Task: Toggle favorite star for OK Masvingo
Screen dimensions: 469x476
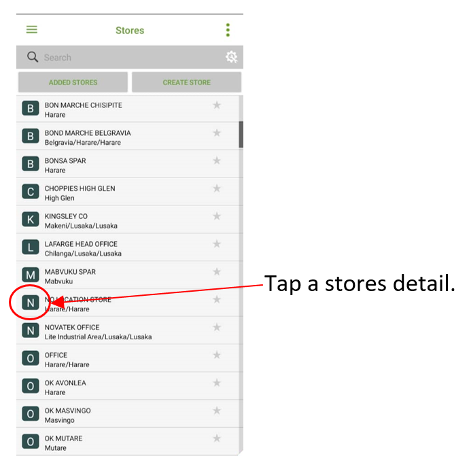Action: tap(217, 411)
